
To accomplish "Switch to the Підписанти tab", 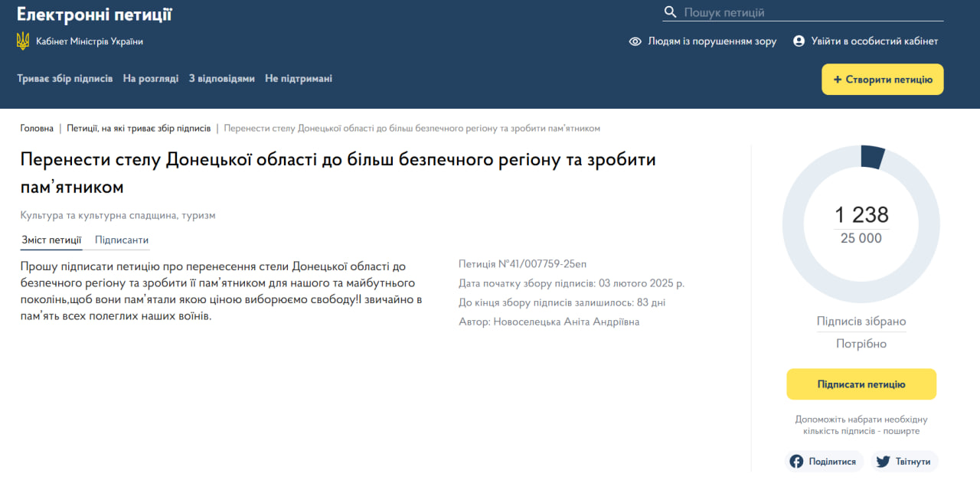I will [x=122, y=240].
